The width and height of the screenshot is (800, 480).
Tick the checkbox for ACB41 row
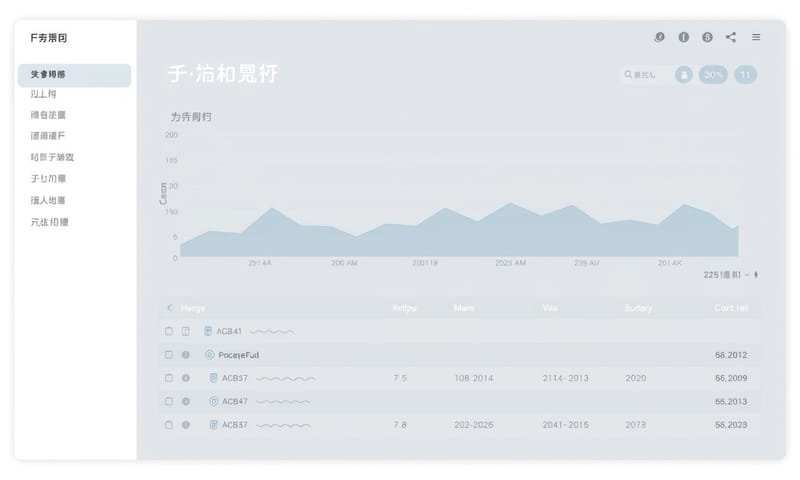tap(168, 331)
